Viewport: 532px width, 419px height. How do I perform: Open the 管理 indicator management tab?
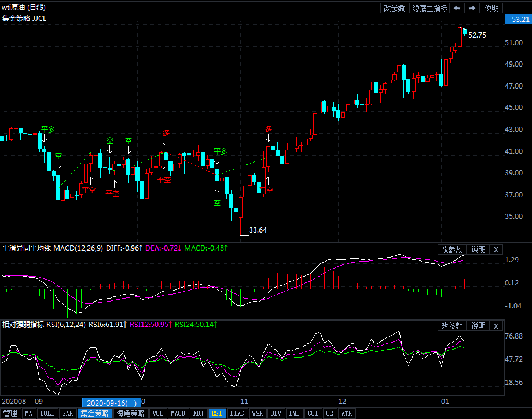coord(10,414)
